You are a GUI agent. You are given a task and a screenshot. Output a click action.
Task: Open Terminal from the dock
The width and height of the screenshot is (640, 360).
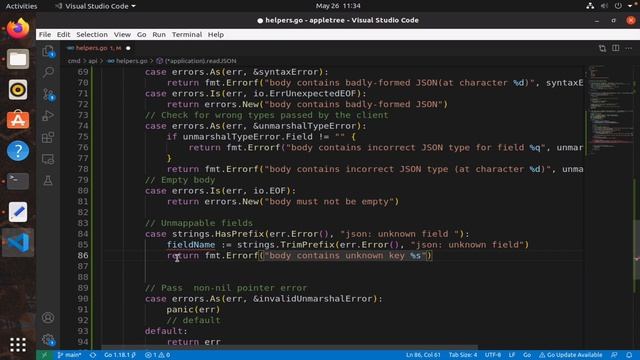click(18, 181)
